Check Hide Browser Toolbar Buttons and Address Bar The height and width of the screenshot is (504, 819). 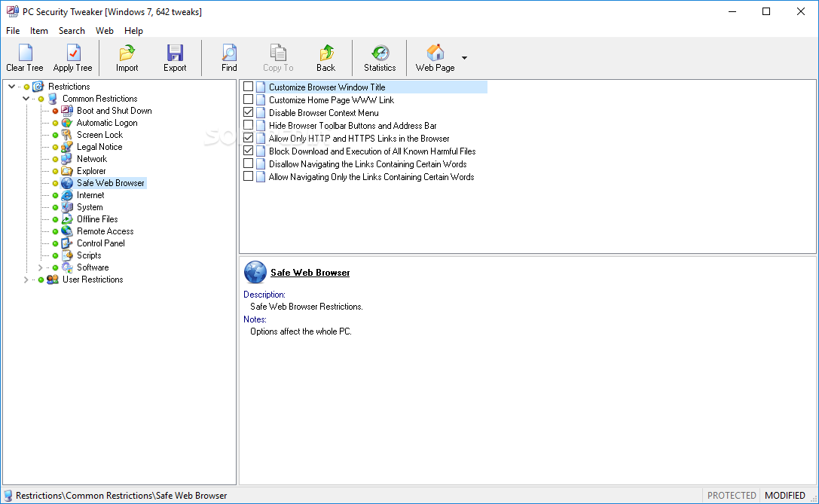[249, 125]
